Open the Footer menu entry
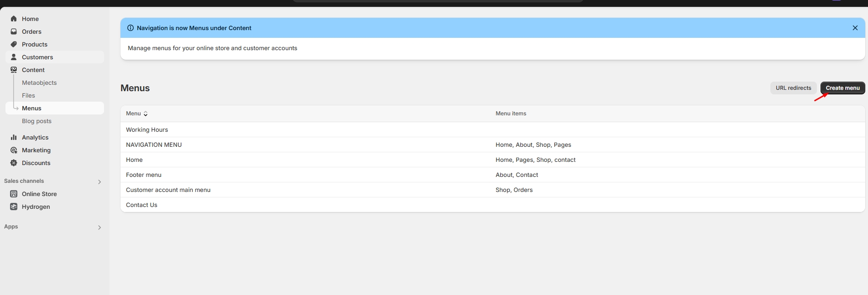The height and width of the screenshot is (295, 868). coord(144,175)
